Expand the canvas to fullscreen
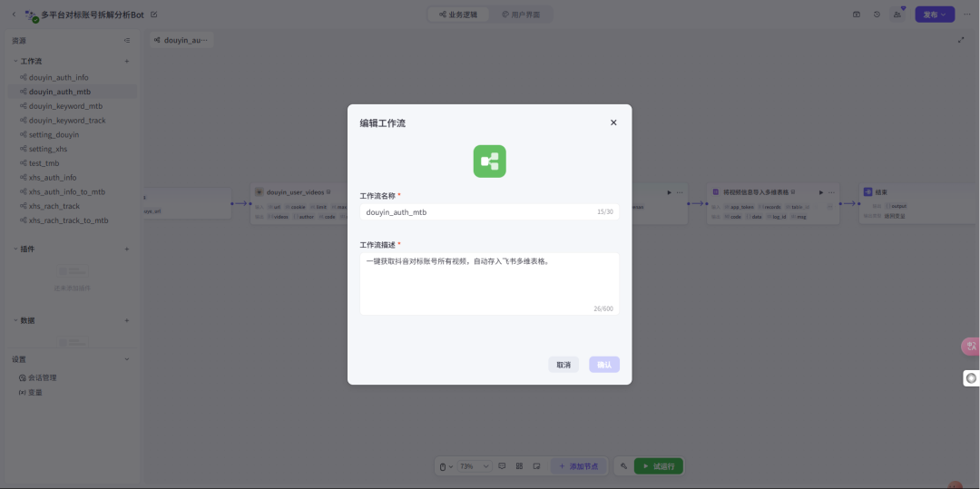Viewport: 980px width, 489px height. click(961, 40)
